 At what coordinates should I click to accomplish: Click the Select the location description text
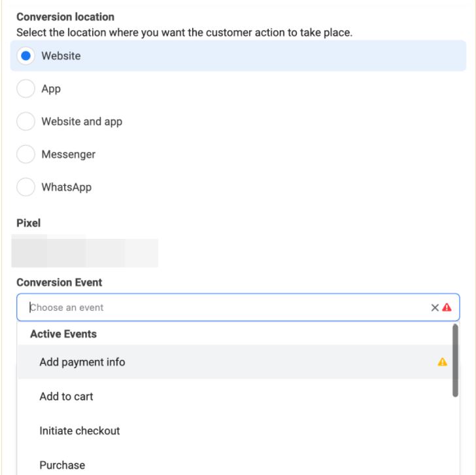click(x=184, y=33)
